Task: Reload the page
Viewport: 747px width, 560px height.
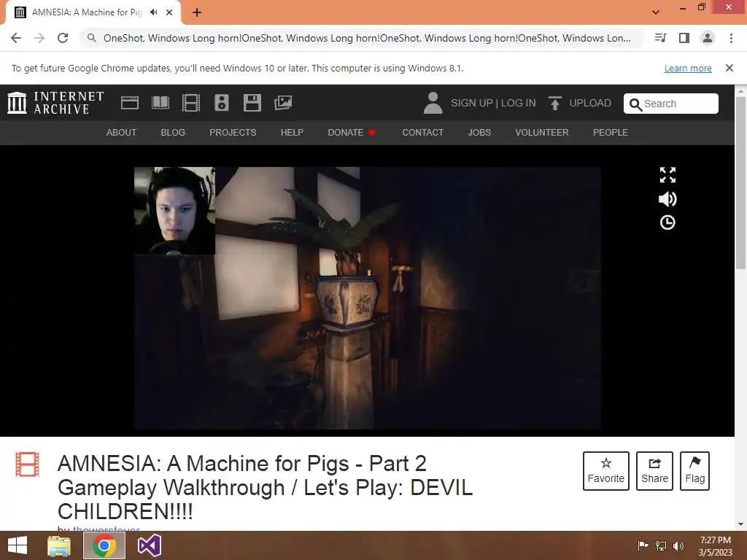Action: [x=63, y=38]
